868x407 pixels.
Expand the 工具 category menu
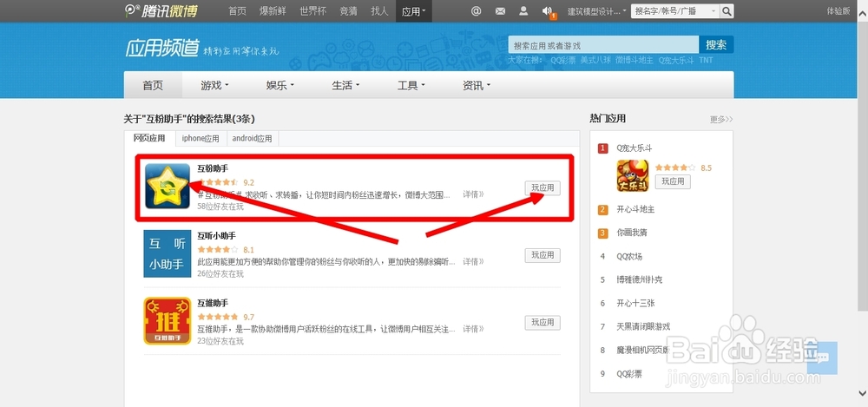pyautogui.click(x=411, y=85)
